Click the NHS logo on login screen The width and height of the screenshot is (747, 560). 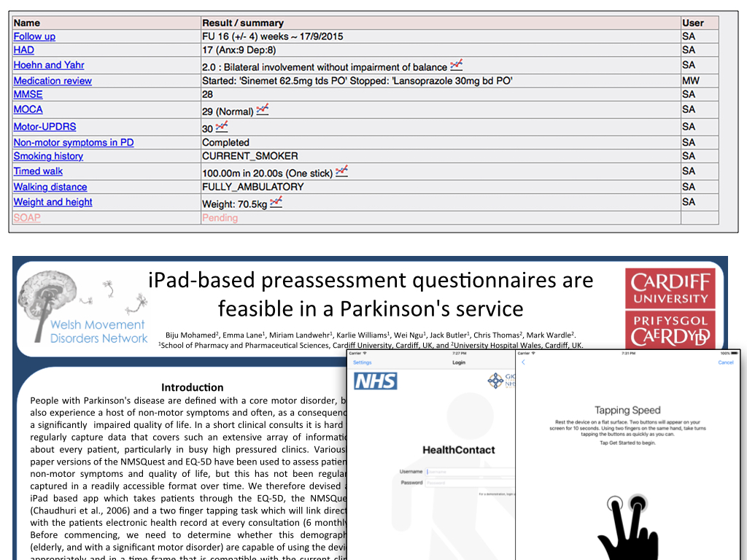(375, 381)
